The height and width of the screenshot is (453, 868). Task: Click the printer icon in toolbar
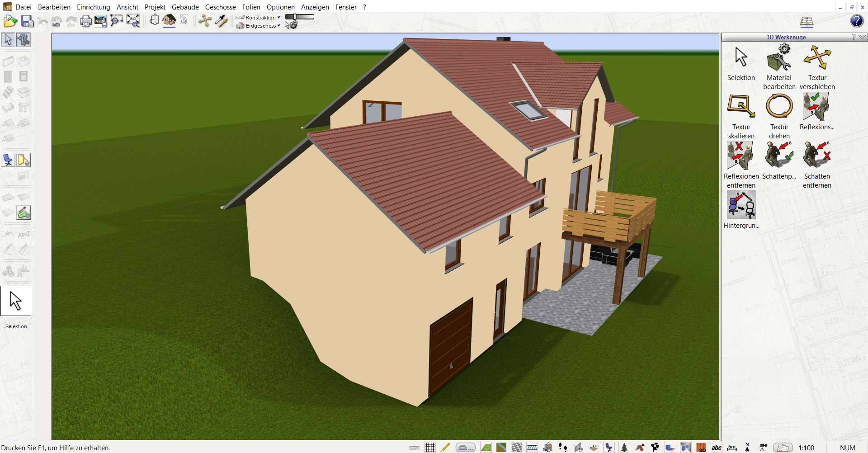click(86, 21)
